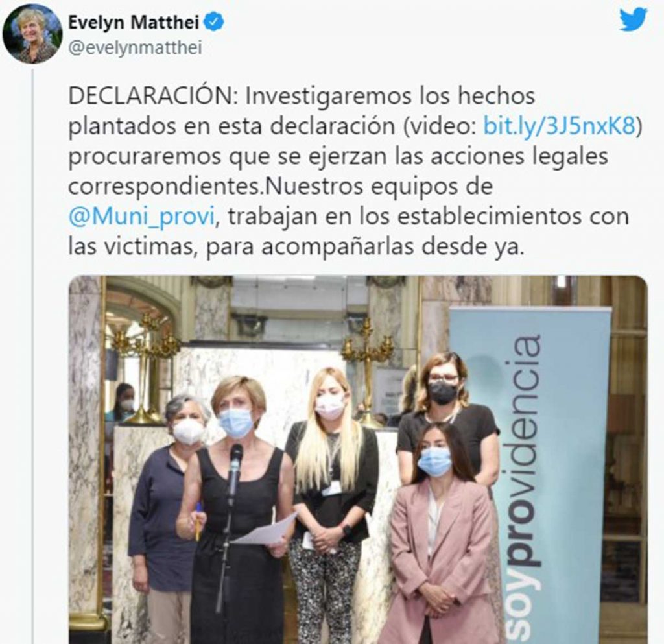Image resolution: width=664 pixels, height=644 pixels.
Task: Click the blue verified badge
Action: tap(214, 23)
